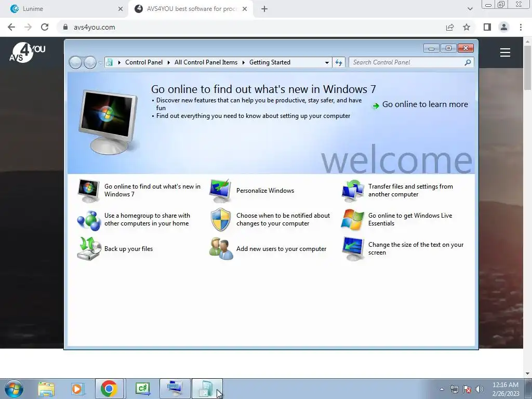This screenshot has width=532, height=399.
Task: Click Choose when to be notified text
Action: 283,220
